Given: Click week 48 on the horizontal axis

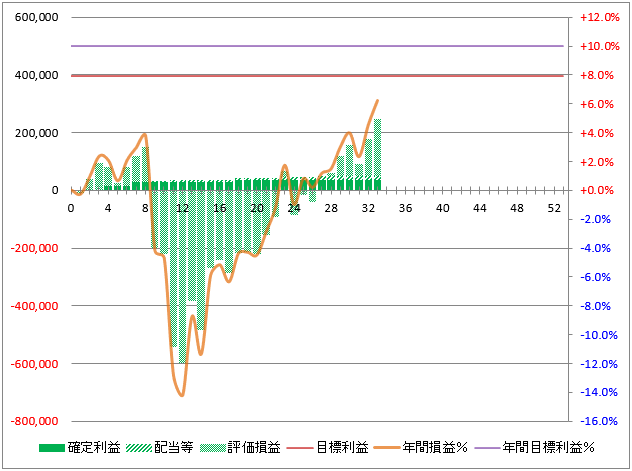Looking at the screenshot, I should click(x=517, y=208).
